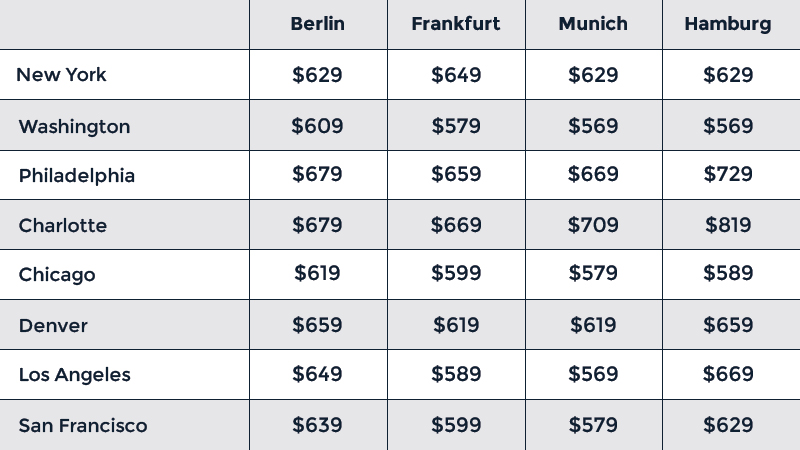Select the $609 Washington to Berlin price
This screenshot has height=450, width=800.
point(317,126)
